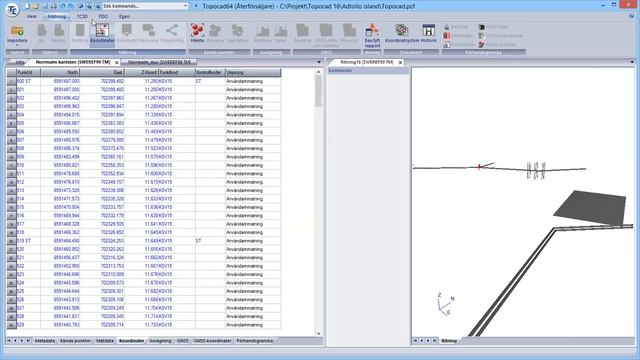Screen dimensions: 640x360
Task: Click the Topocad application logo button
Action: [12, 10]
